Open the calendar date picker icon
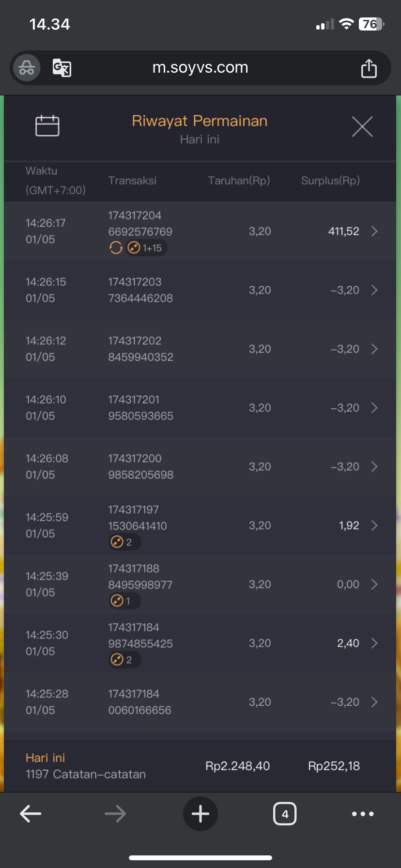The height and width of the screenshot is (868, 401). [x=47, y=126]
